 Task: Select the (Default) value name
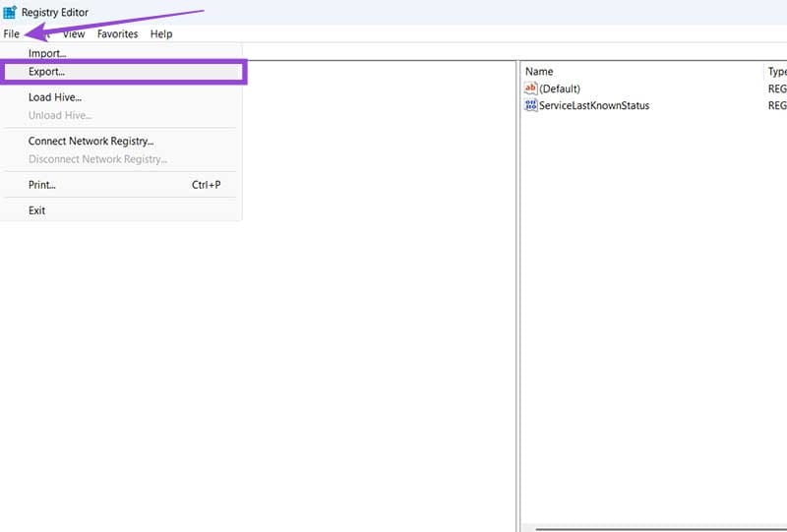[560, 89]
